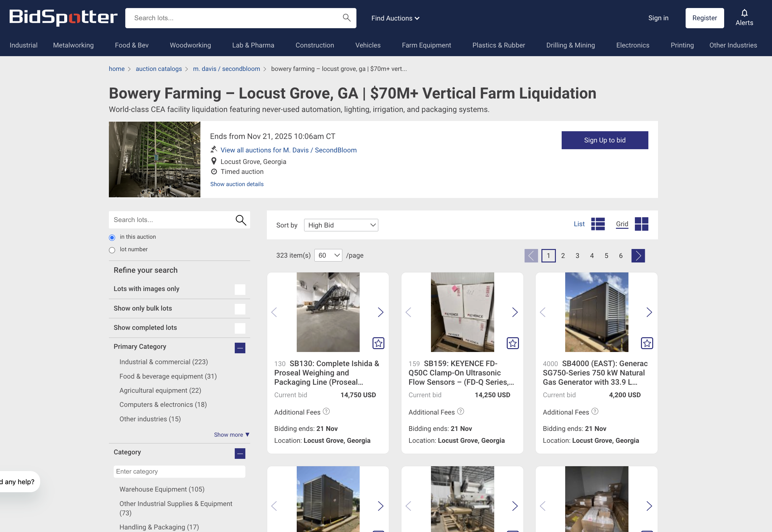Add lot 130 to watchlist star
Image resolution: width=772 pixels, height=532 pixels.
pyautogui.click(x=378, y=343)
